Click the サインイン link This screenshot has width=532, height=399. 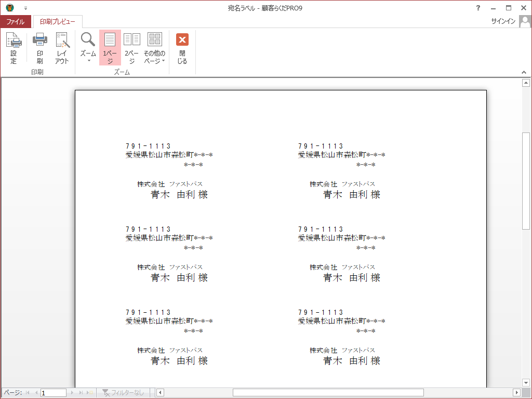tap(503, 21)
